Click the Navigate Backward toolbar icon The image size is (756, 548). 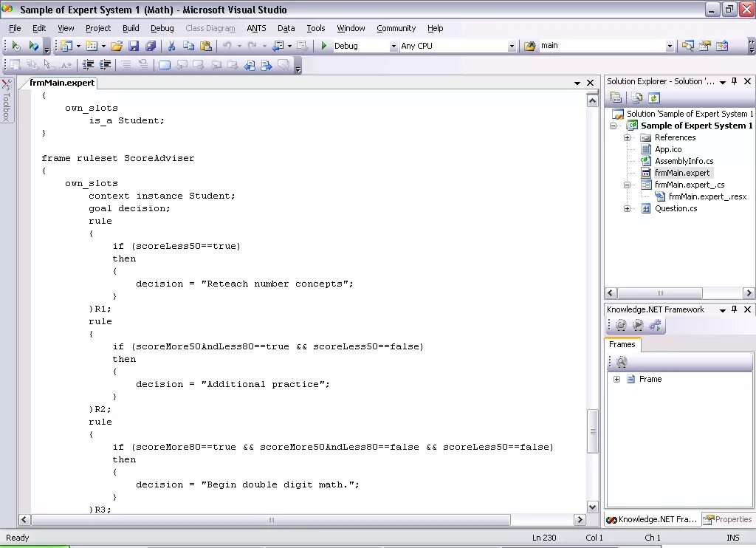278,46
